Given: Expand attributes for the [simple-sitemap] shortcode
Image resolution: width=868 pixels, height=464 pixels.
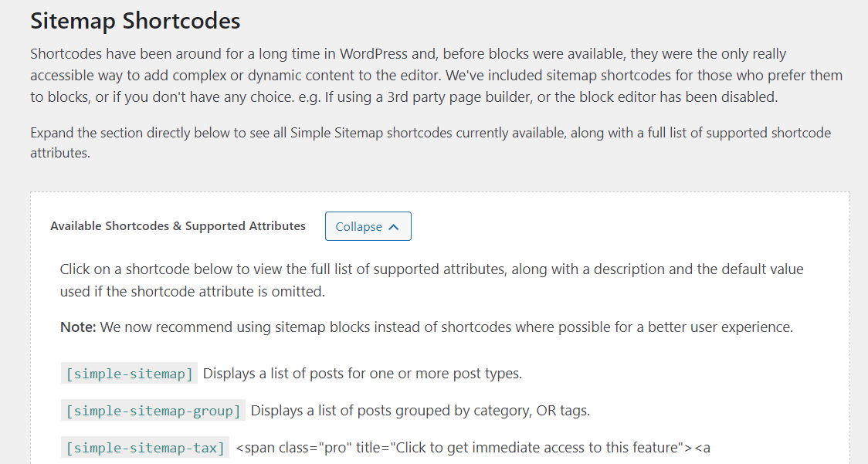Looking at the screenshot, I should (x=128, y=373).
